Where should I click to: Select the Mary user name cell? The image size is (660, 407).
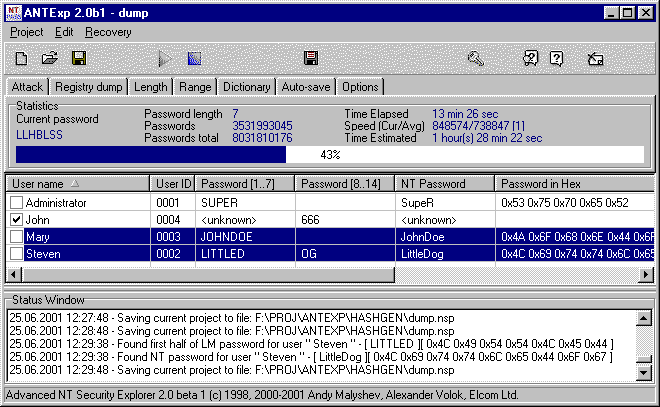(x=87, y=237)
